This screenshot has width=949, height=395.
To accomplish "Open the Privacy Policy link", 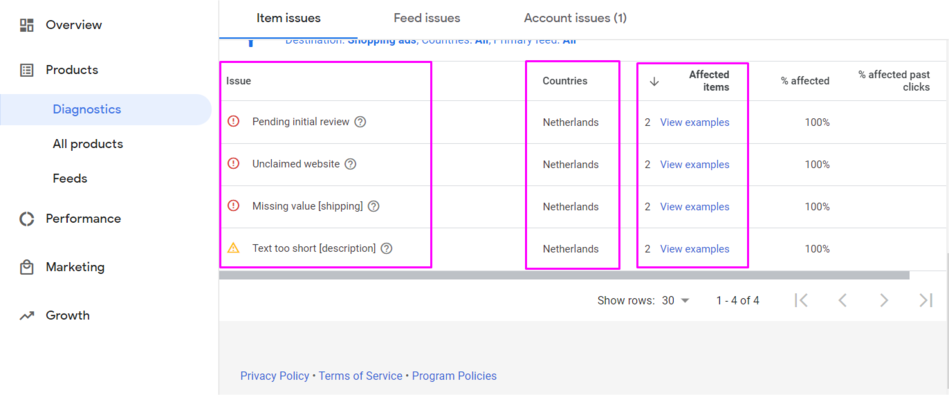I will click(275, 376).
